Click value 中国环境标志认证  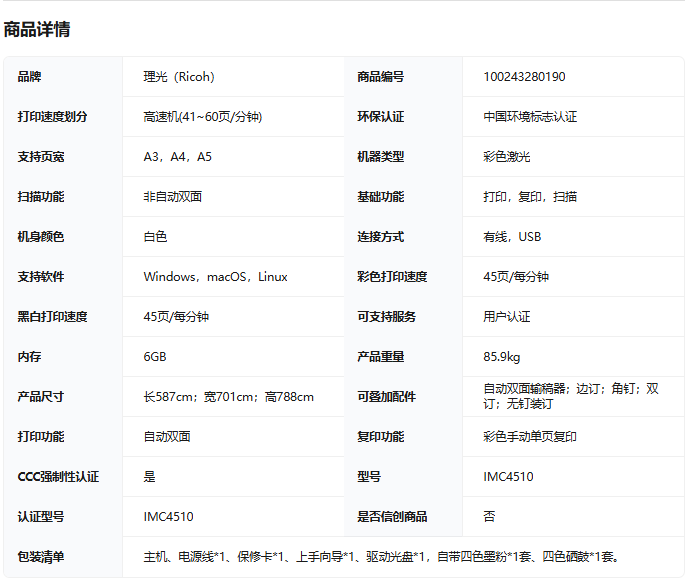(x=530, y=117)
